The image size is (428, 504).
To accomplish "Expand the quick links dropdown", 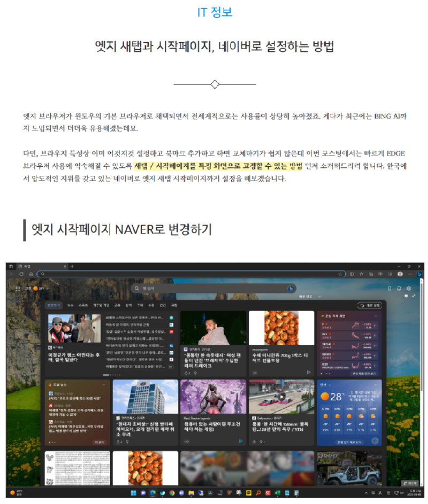I will coord(319,297).
